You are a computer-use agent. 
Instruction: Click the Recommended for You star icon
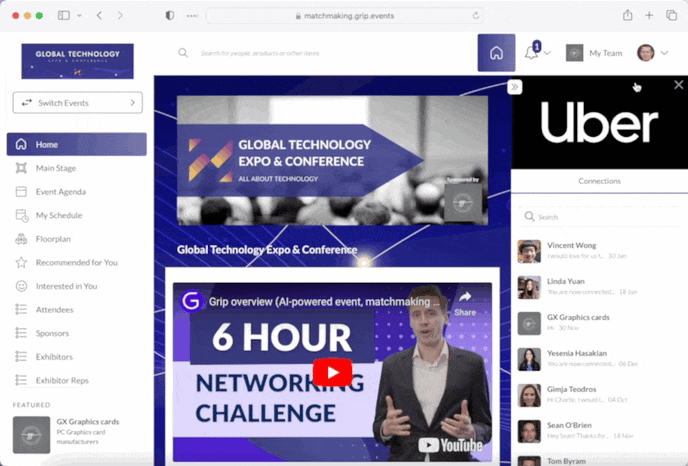click(x=21, y=262)
